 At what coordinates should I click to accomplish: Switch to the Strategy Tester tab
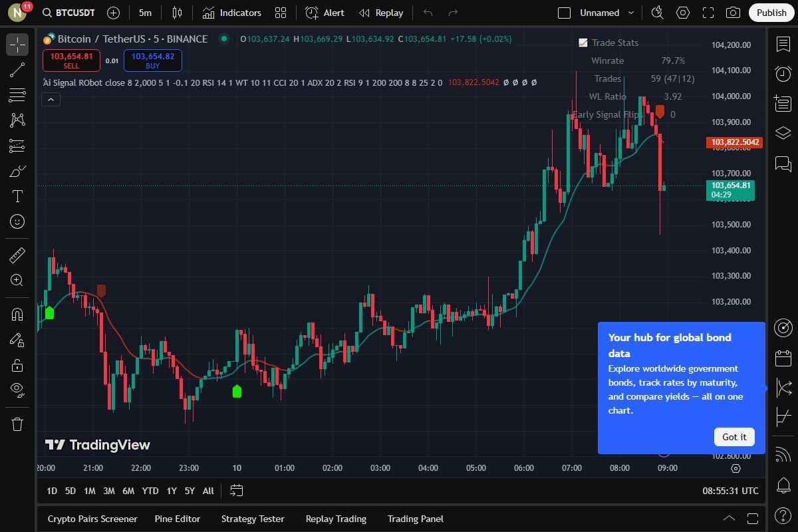coord(253,519)
